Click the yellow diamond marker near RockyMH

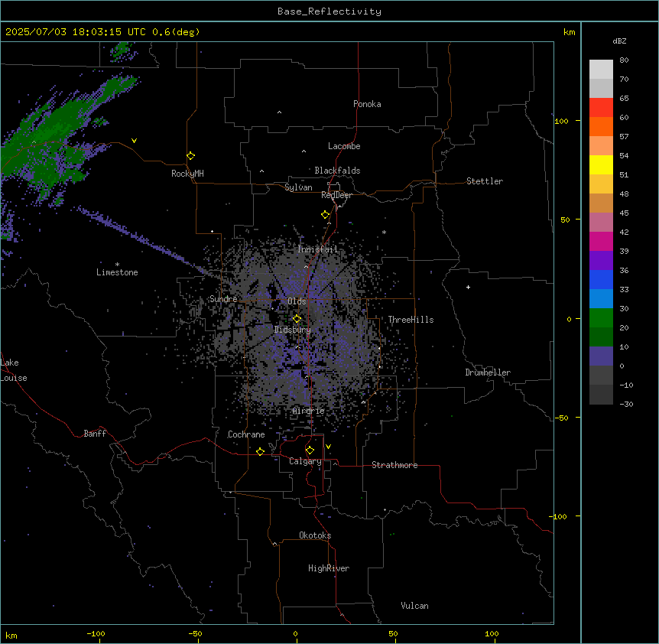[x=190, y=156]
